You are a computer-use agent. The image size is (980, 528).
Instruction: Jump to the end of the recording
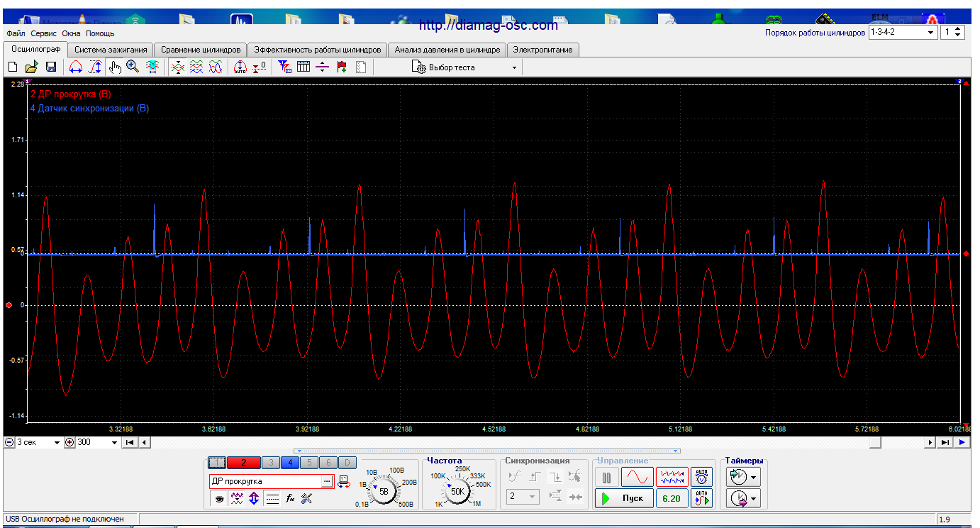pos(946,442)
